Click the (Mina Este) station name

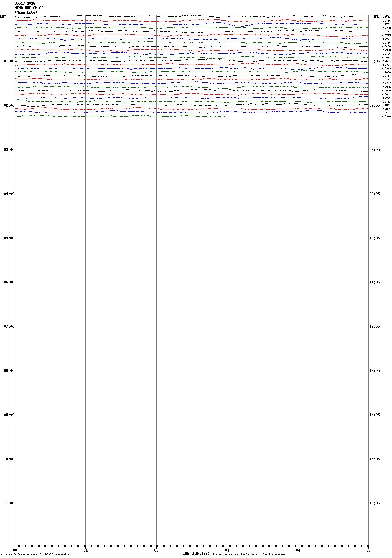26,12
